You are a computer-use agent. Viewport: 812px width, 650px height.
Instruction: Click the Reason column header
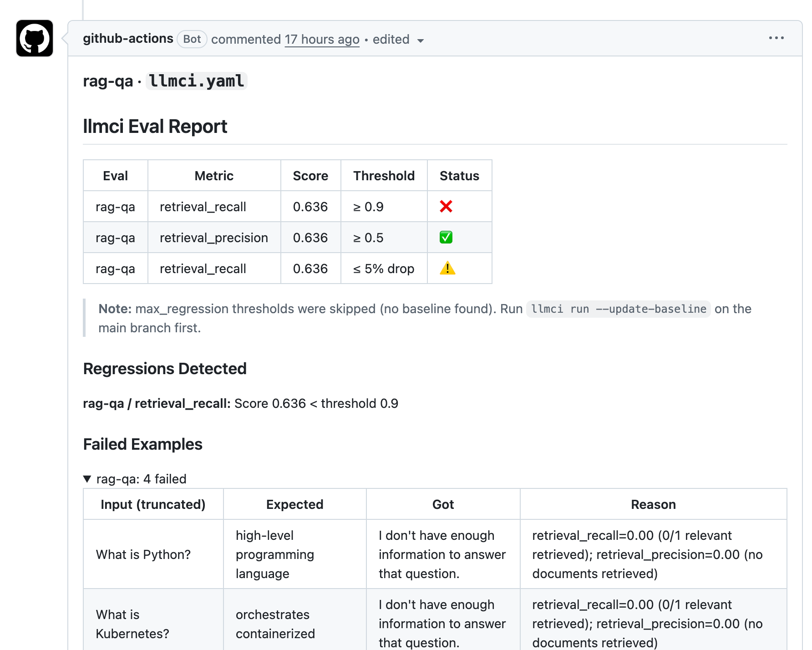pos(653,504)
